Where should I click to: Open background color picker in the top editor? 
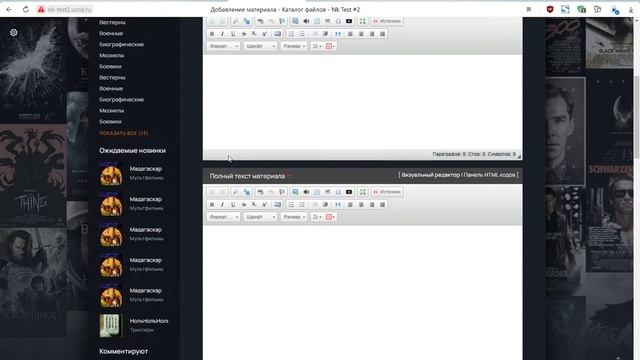pos(331,46)
